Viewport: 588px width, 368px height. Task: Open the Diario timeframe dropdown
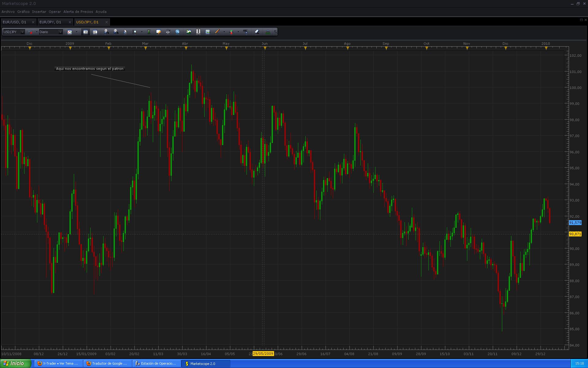coord(60,32)
